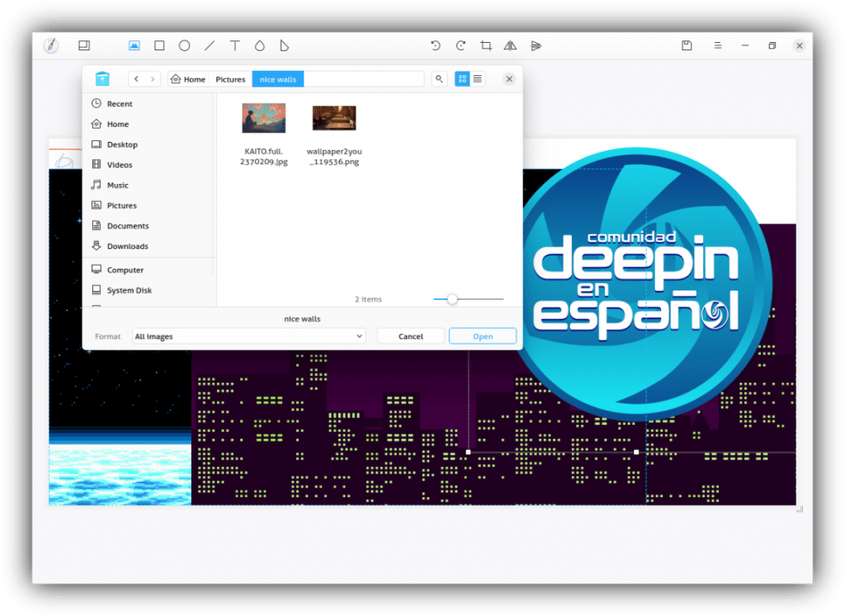Activate the Crop tool
This screenshot has height=616, width=845.
coord(486,46)
